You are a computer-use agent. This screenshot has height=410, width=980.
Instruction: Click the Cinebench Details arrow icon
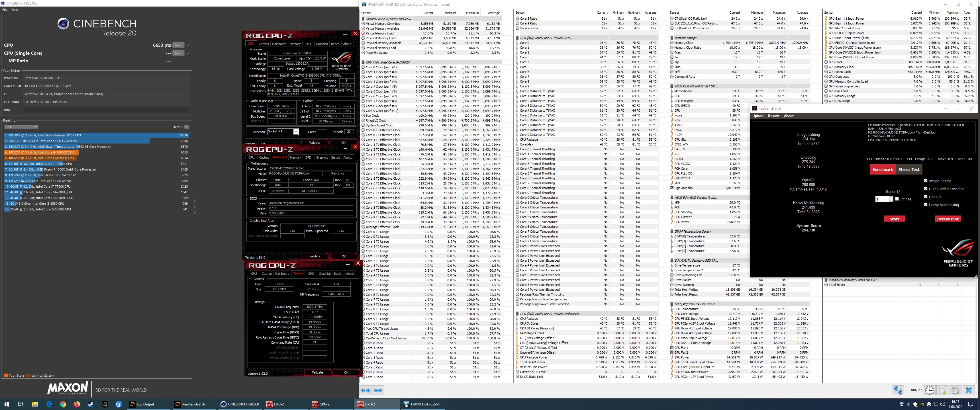(x=187, y=127)
